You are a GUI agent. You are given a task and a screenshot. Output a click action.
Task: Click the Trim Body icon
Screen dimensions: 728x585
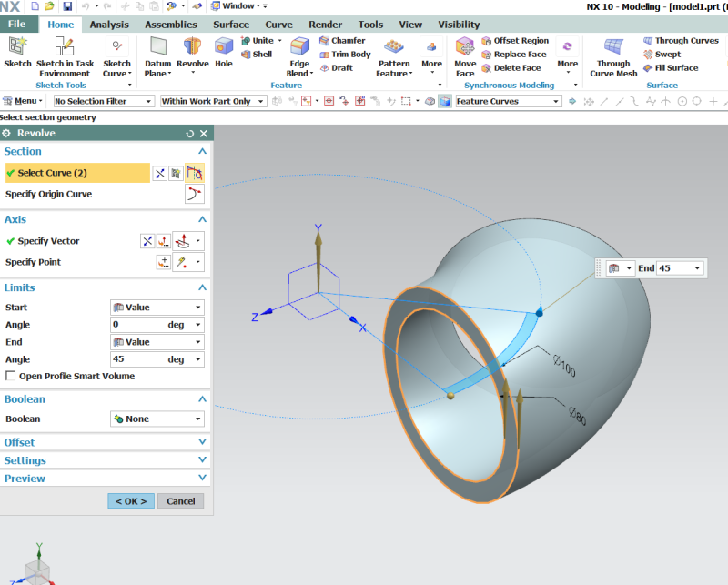(x=324, y=55)
